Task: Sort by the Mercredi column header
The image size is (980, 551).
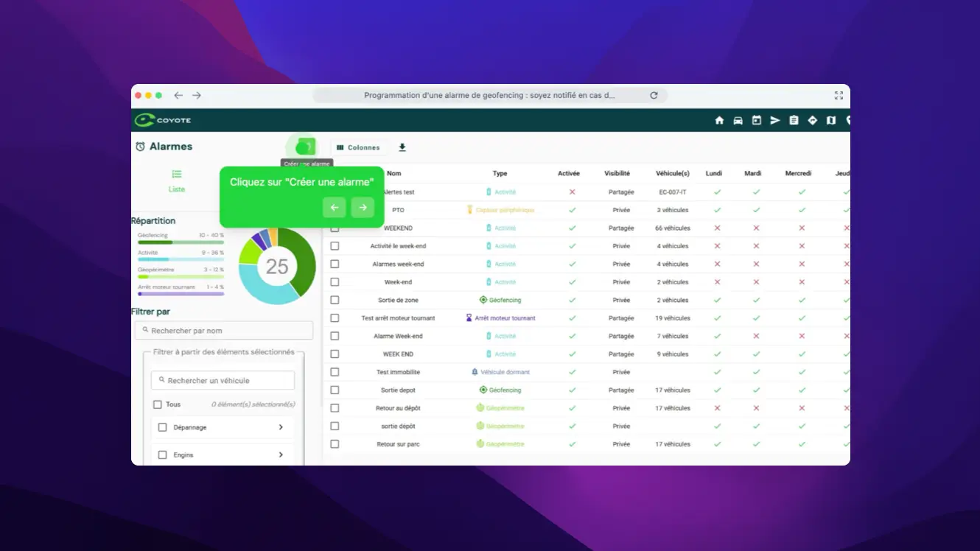Action: click(x=798, y=174)
